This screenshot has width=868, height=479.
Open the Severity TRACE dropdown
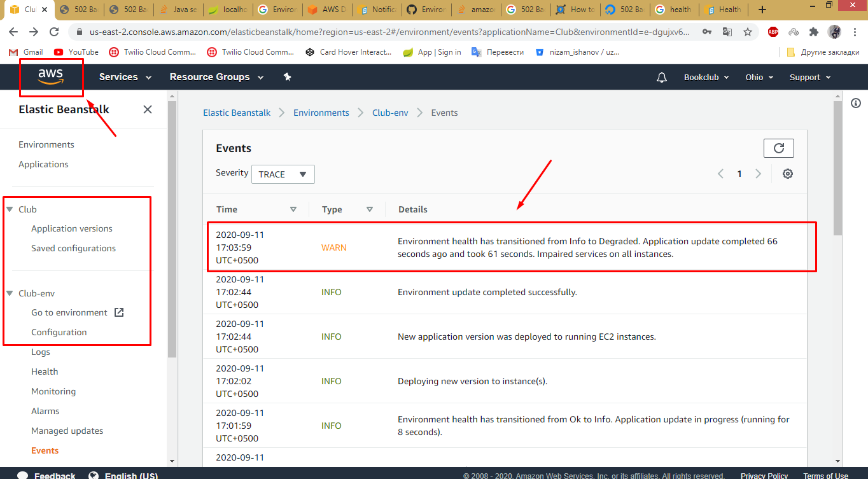[x=283, y=174]
